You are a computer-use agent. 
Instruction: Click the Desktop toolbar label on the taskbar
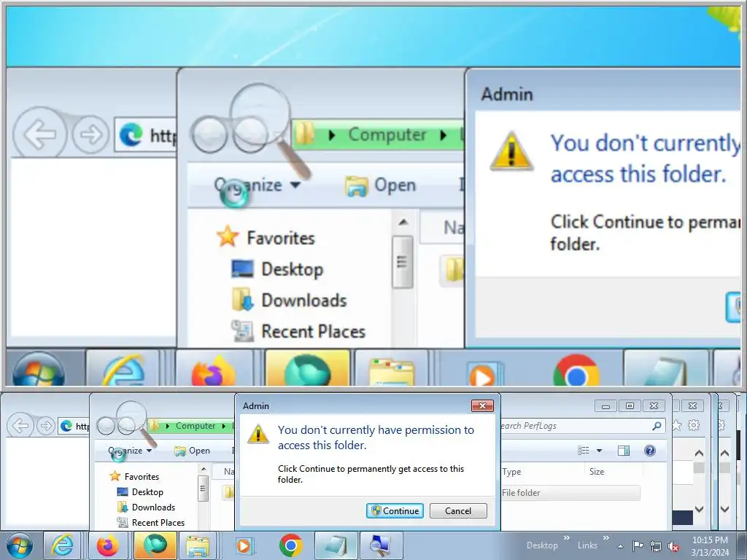tap(542, 545)
